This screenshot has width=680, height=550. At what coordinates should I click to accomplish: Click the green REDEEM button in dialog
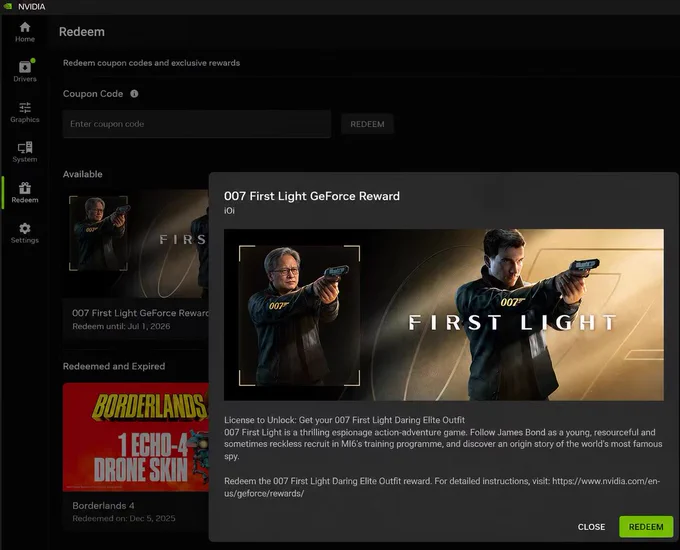click(x=646, y=527)
